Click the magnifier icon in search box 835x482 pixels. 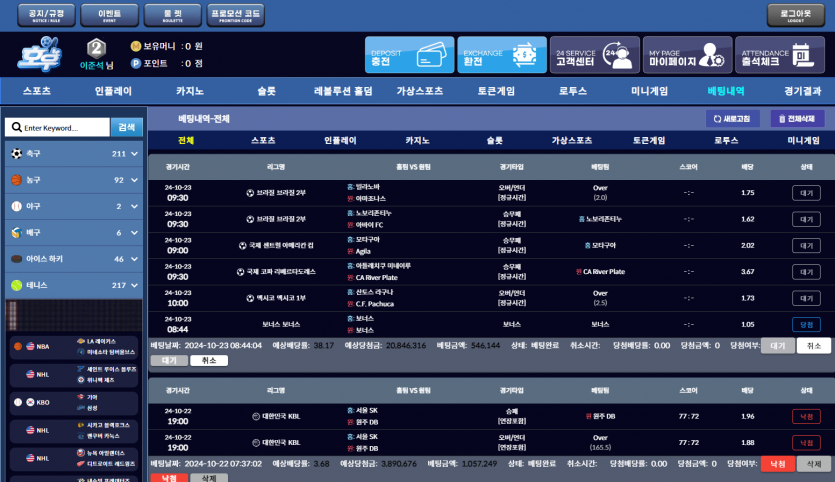pyautogui.click(x=17, y=127)
